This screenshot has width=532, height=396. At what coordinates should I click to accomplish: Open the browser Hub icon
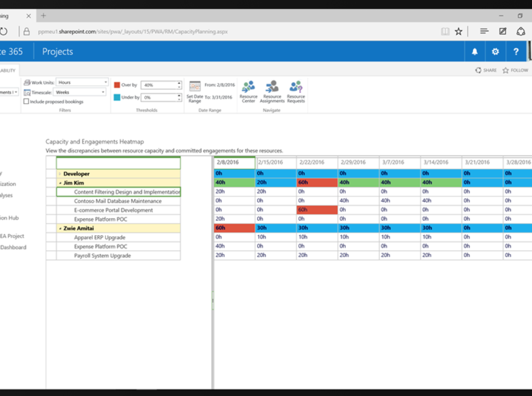tap(484, 32)
